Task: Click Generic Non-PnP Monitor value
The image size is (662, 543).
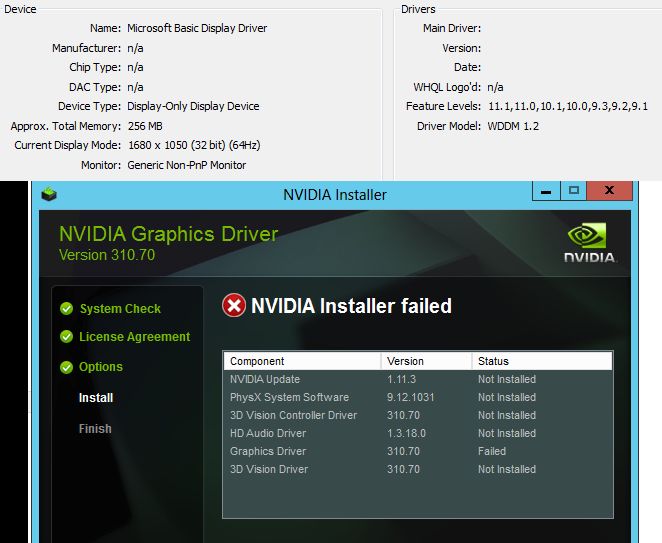Action: (x=187, y=165)
